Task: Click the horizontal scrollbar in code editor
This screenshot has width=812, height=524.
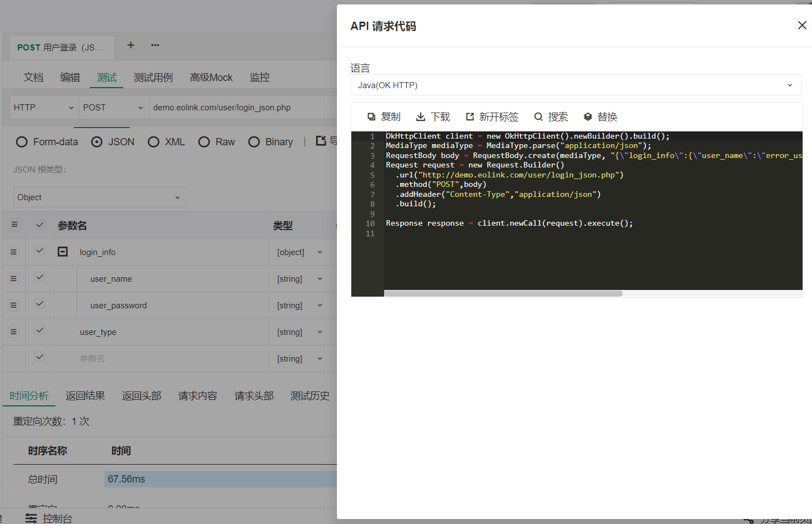Action: pos(503,293)
